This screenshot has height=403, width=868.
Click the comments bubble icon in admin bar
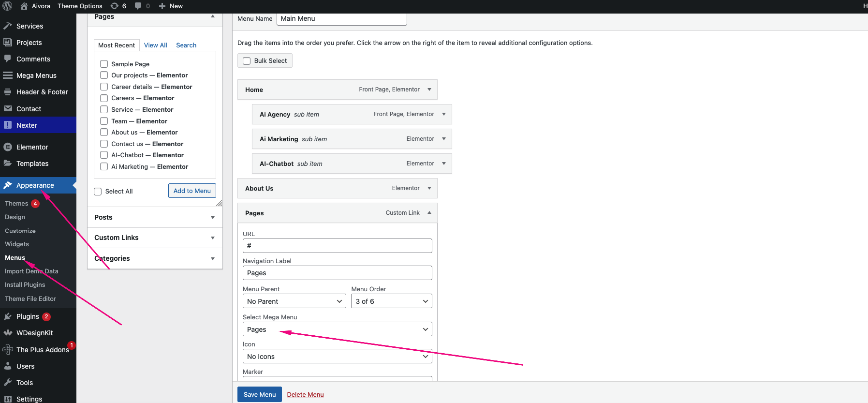(138, 6)
